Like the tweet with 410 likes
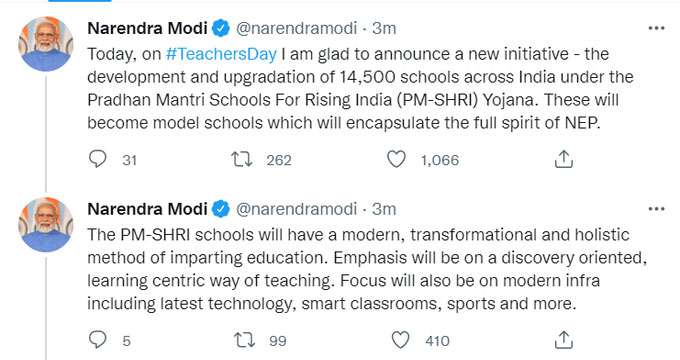 [400, 340]
